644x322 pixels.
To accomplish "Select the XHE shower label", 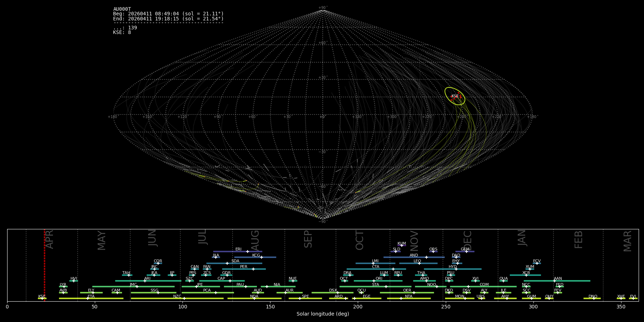I will coord(621,297).
